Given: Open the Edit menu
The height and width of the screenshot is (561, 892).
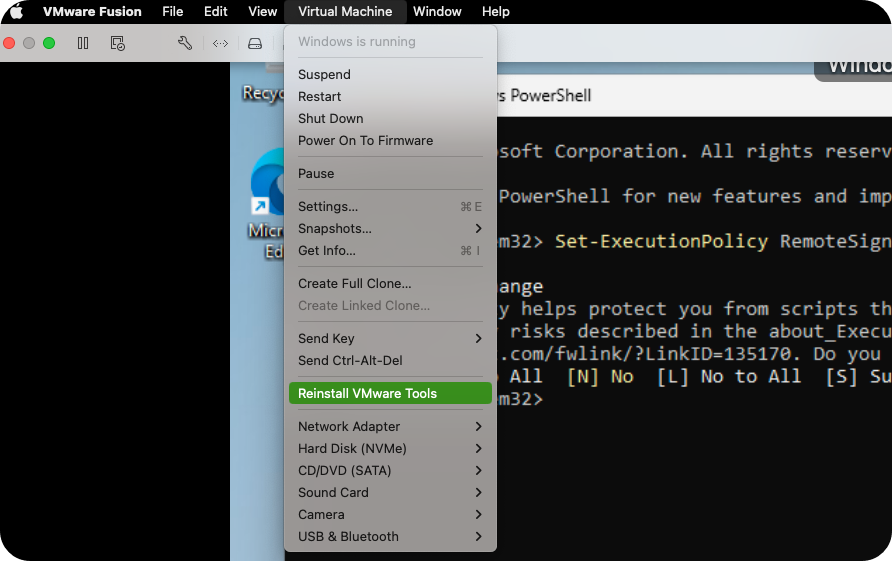Looking at the screenshot, I should tap(216, 11).
